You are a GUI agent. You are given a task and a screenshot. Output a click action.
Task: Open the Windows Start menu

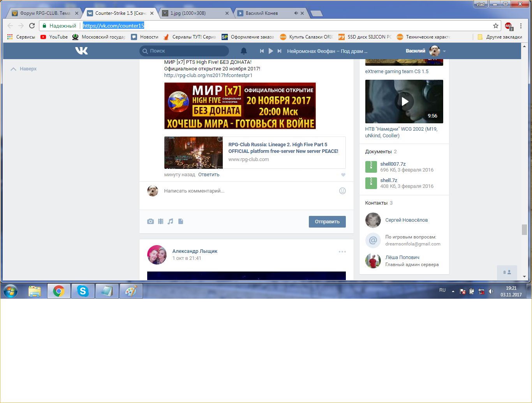tap(10, 291)
